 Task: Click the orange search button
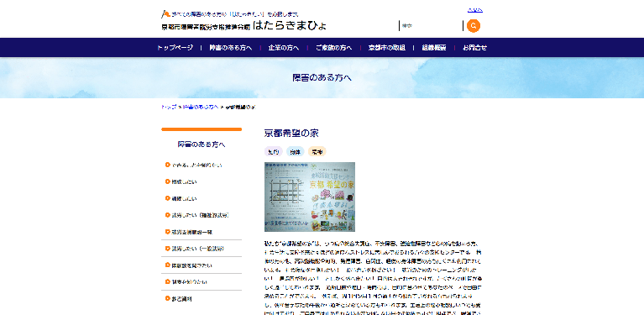tap(474, 26)
